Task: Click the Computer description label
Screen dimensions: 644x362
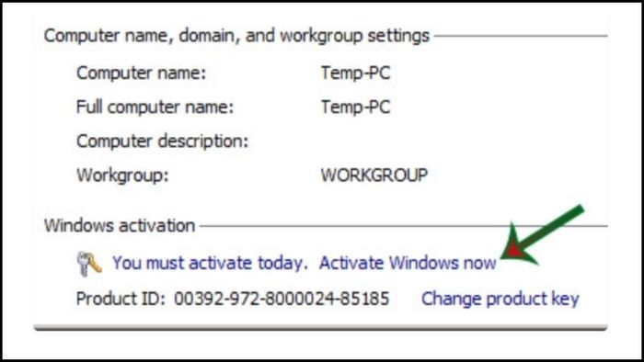Action: coord(162,141)
